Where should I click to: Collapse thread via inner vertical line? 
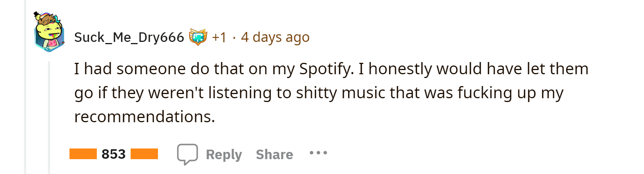click(49, 117)
